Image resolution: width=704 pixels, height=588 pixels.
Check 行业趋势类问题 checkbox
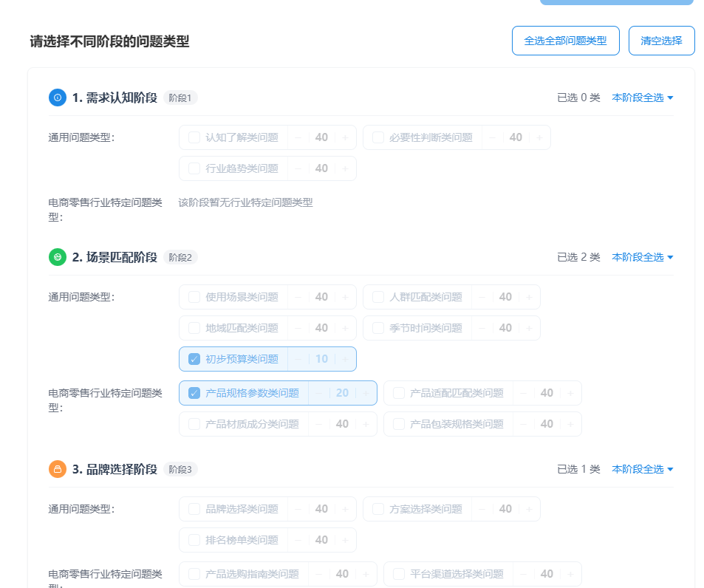194,168
